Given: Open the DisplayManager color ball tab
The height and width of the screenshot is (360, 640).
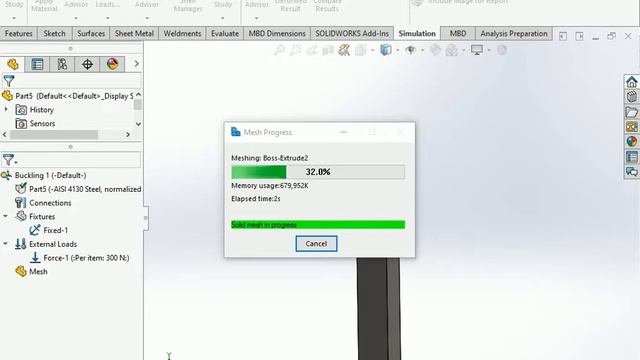Looking at the screenshot, I should click(112, 64).
